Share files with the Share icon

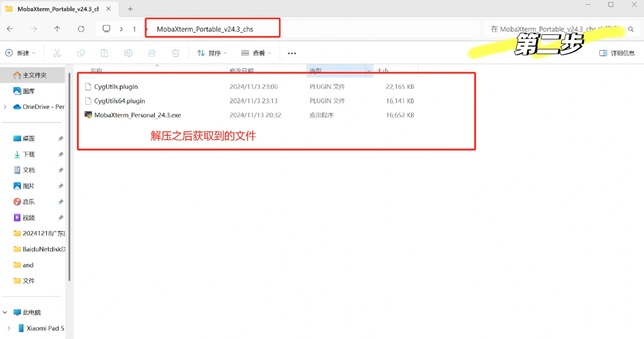(x=152, y=53)
